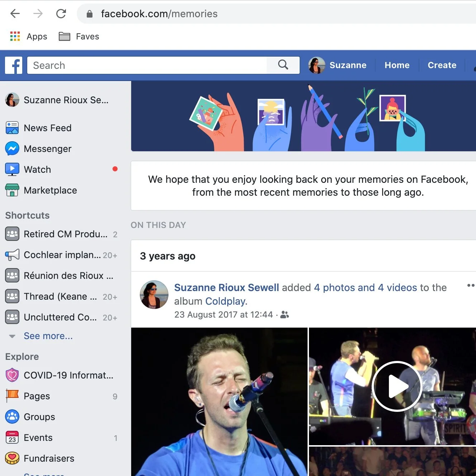476x476 pixels.
Task: Click the COVID-19 Informat... label
Action: tap(68, 375)
